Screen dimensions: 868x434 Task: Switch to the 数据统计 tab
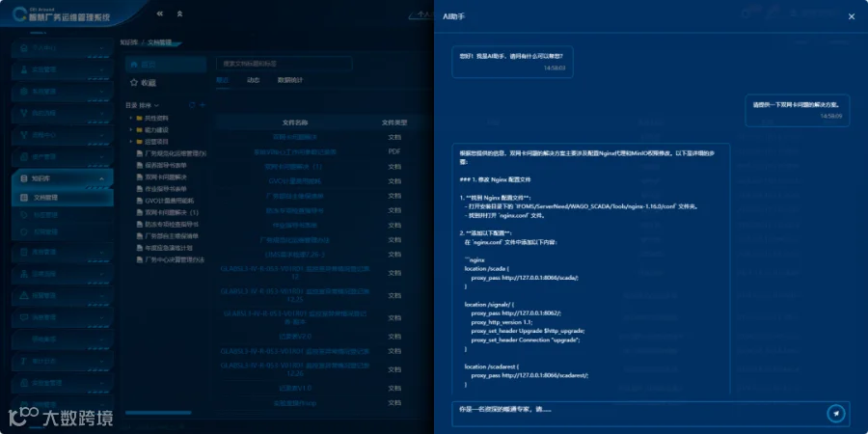pos(290,80)
